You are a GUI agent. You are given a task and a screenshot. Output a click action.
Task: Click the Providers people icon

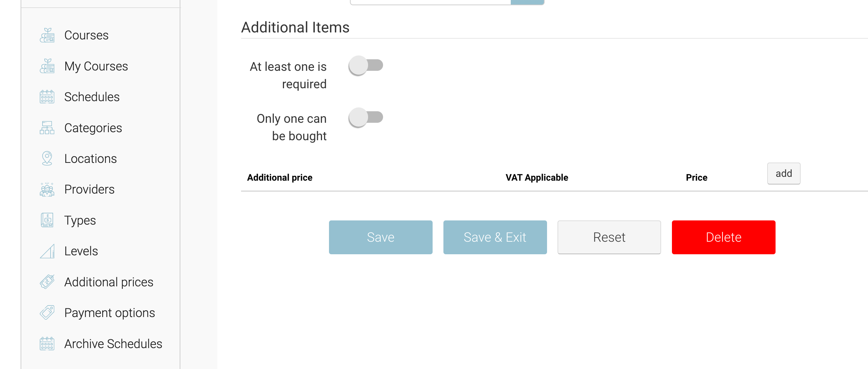[47, 189]
